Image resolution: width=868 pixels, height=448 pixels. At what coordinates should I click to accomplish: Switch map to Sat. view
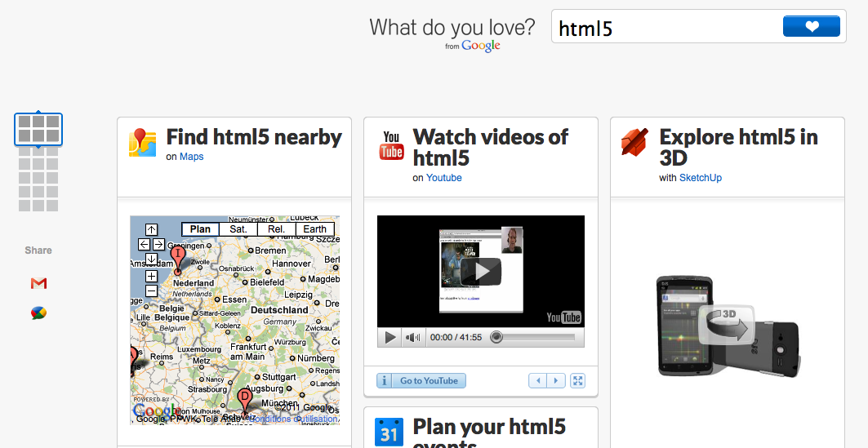coord(238,229)
